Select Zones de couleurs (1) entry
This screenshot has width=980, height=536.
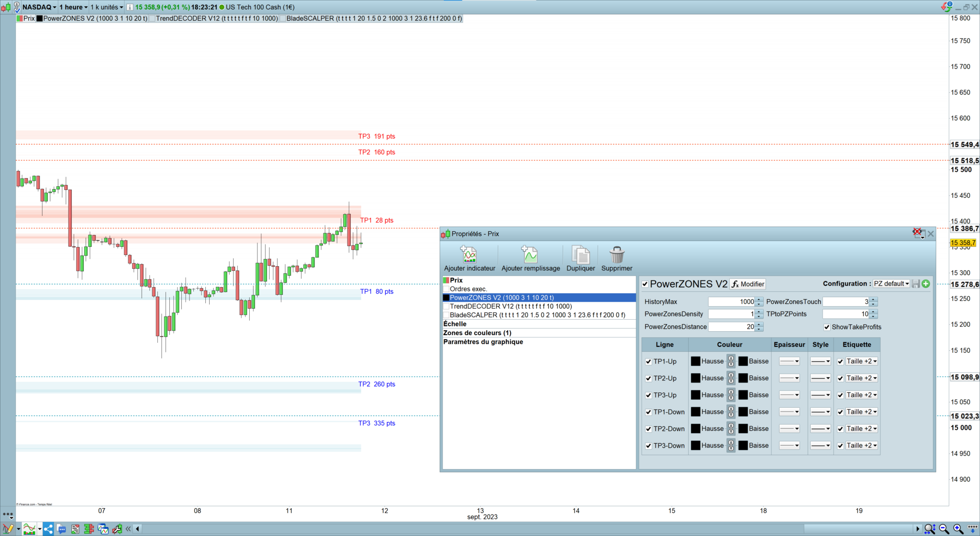click(x=477, y=333)
